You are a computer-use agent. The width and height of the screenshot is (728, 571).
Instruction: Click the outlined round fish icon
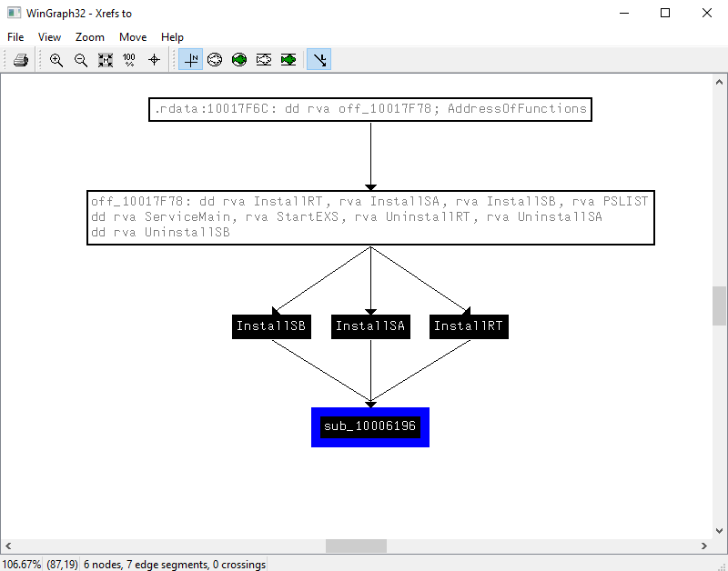(x=215, y=60)
